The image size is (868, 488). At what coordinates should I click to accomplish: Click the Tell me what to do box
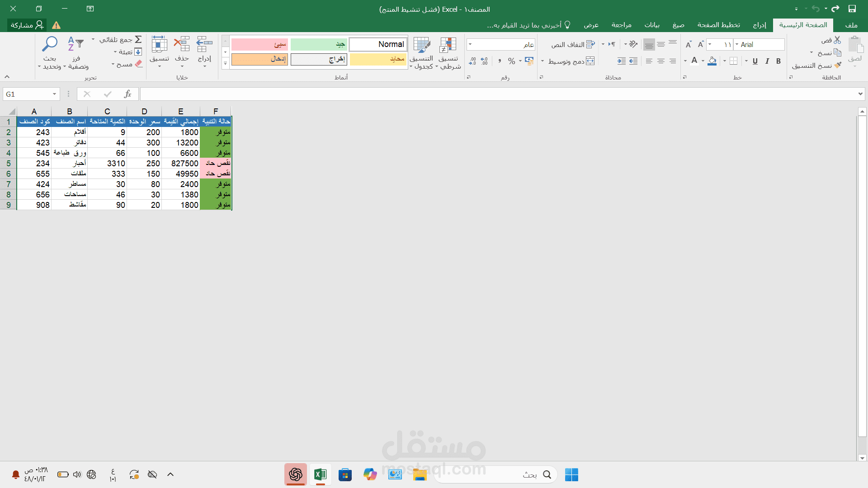pos(529,25)
